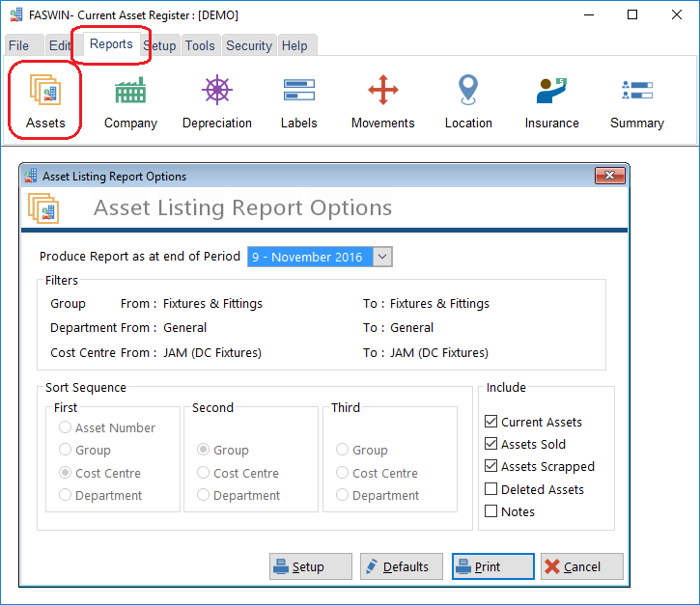
Task: Open the Movements report icon
Action: pyautogui.click(x=383, y=101)
